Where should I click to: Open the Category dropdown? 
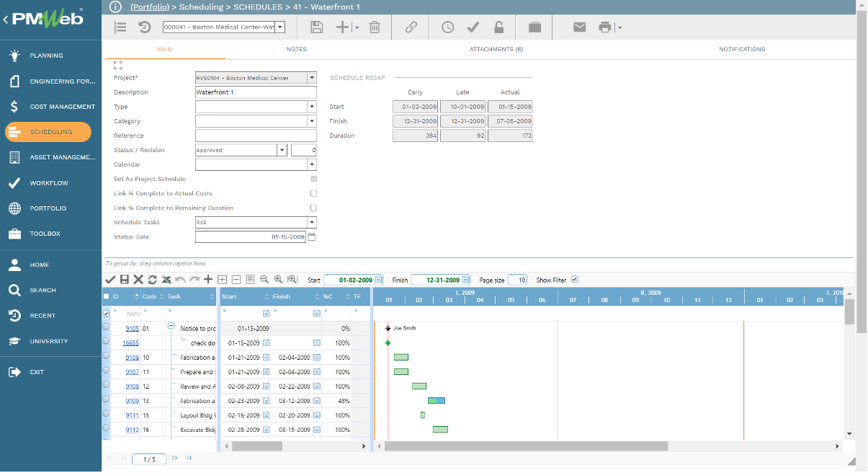pyautogui.click(x=312, y=121)
